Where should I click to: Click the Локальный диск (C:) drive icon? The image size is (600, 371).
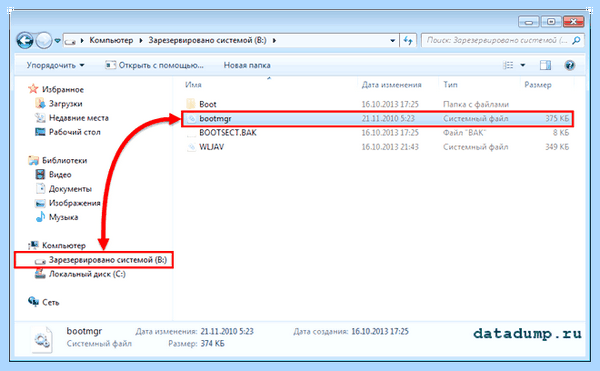point(40,273)
